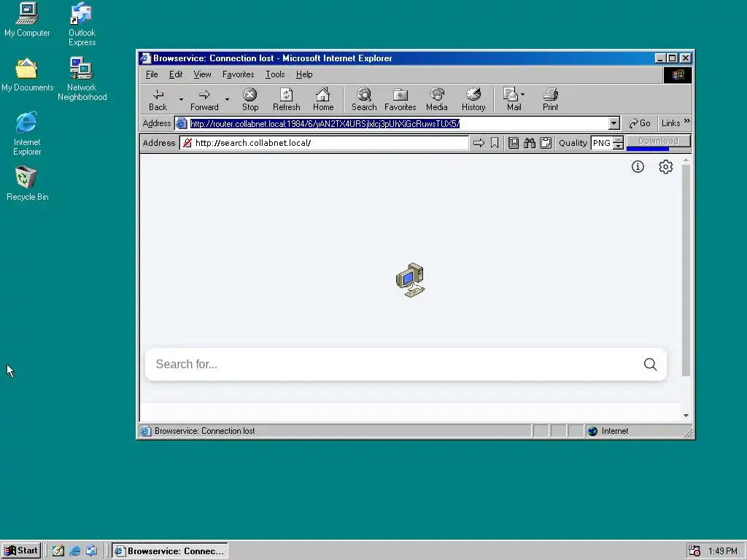Click the binoculars find icon

530,143
